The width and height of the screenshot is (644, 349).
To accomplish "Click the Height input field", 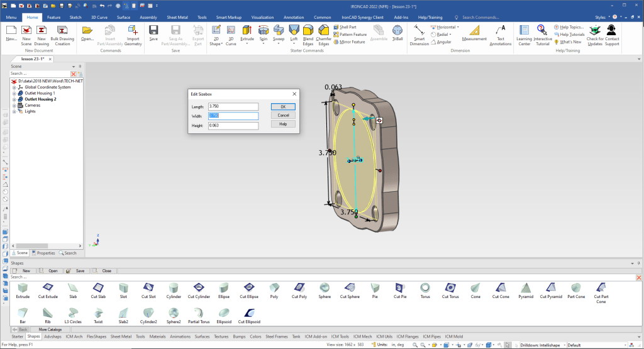I will pyautogui.click(x=233, y=126).
